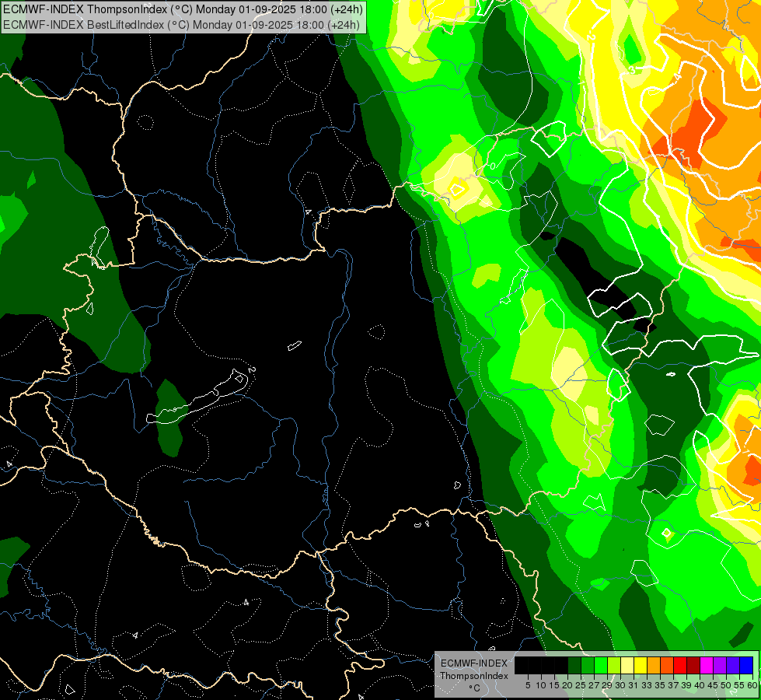Screen dimensions: 761x700
Task: Click the legend tick label '25'
Action: click(x=581, y=685)
